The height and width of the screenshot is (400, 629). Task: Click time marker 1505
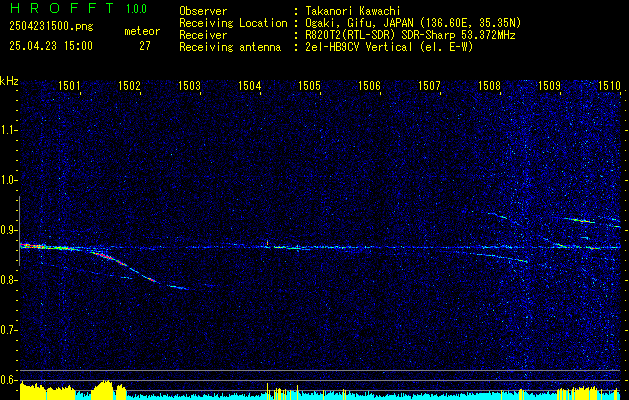pyautogui.click(x=310, y=85)
